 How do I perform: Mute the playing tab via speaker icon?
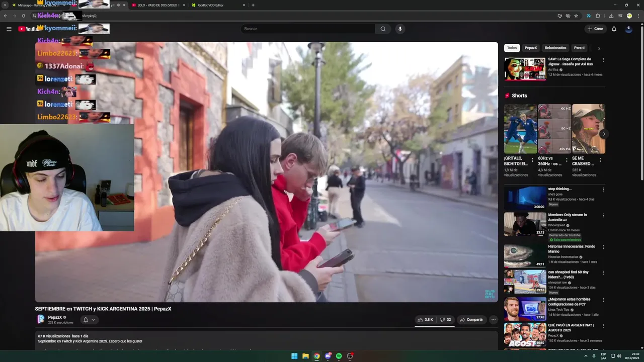(x=118, y=5)
